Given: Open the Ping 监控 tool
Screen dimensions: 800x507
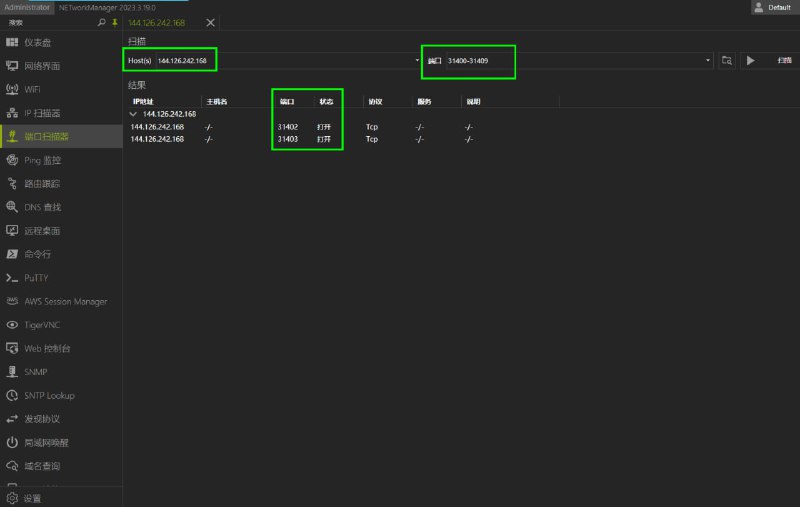Looking at the screenshot, I should (42, 160).
